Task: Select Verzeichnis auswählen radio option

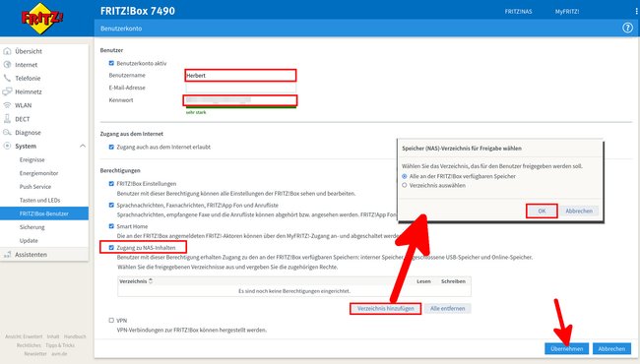Action: (x=405, y=185)
